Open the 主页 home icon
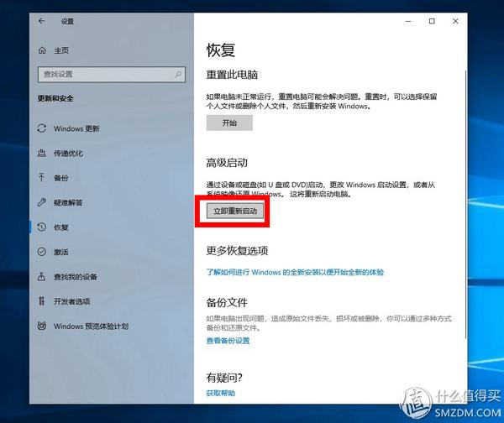 (x=42, y=50)
